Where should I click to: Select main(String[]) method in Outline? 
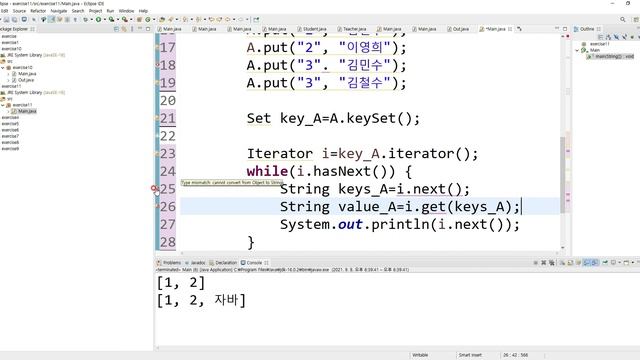click(611, 56)
